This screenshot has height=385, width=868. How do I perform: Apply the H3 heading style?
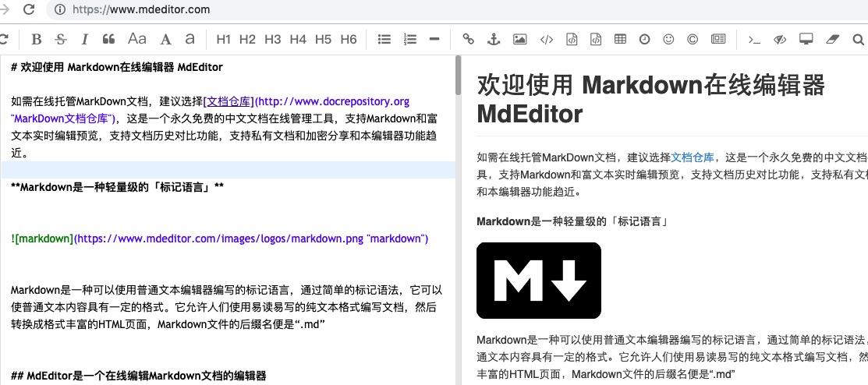point(273,39)
